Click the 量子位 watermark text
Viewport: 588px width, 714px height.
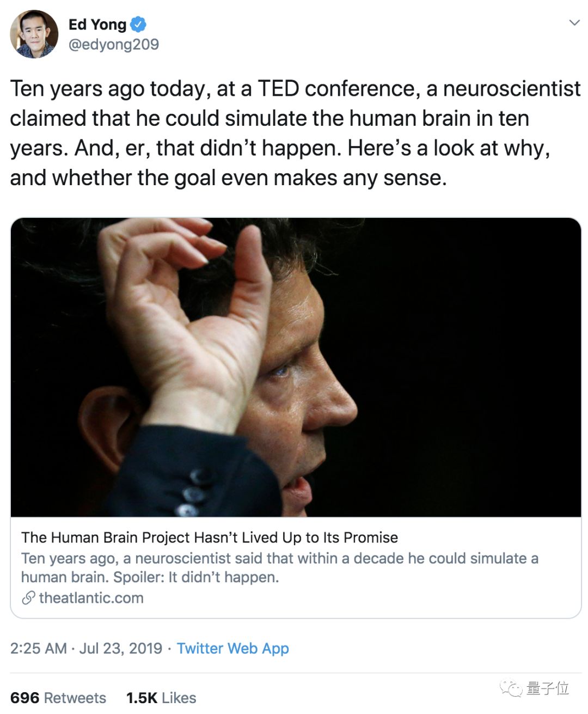548,688
